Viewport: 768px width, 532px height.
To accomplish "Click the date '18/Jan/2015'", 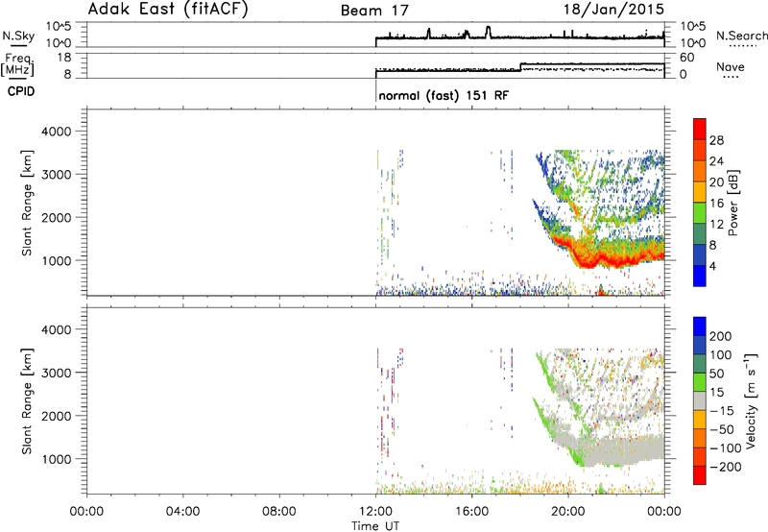I will (x=613, y=10).
